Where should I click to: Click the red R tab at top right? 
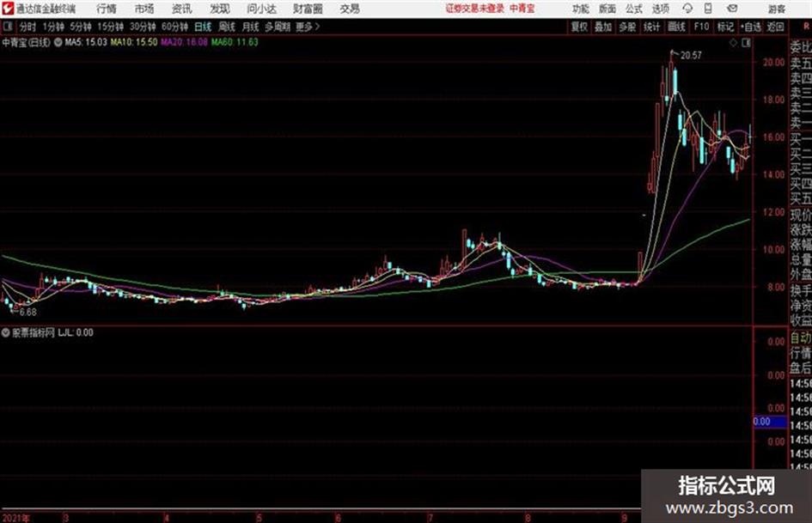point(806,26)
